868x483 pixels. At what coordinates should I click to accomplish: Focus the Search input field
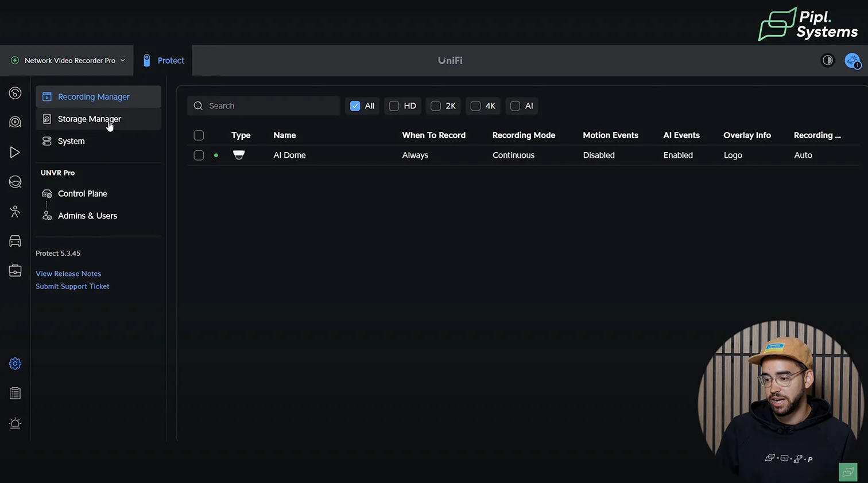pos(263,106)
